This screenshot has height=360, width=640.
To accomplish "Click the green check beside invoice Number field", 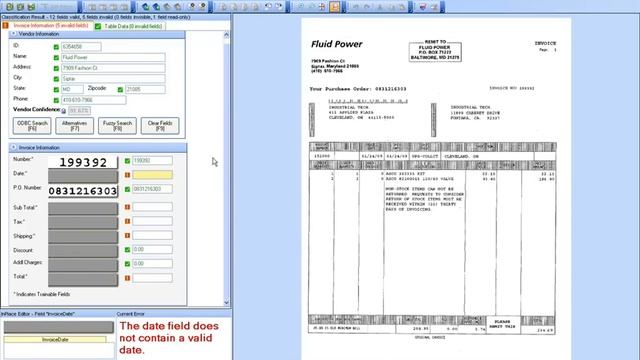I will click(x=127, y=161).
